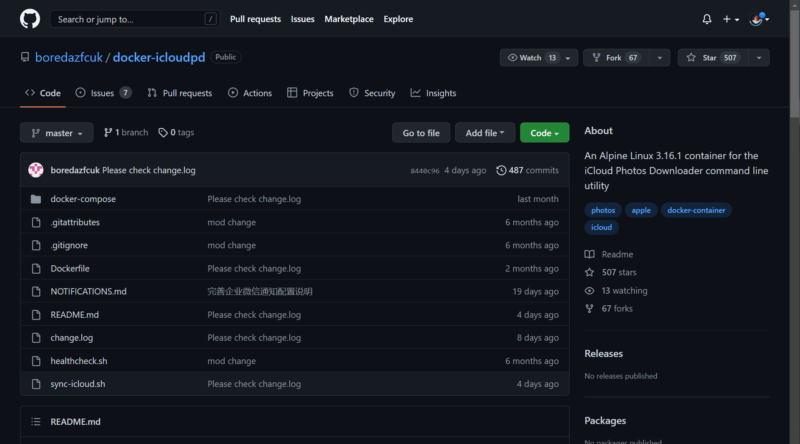Viewport: 800px width, 444px height.
Task: Open Marketplace in top navigation
Action: [x=349, y=19]
